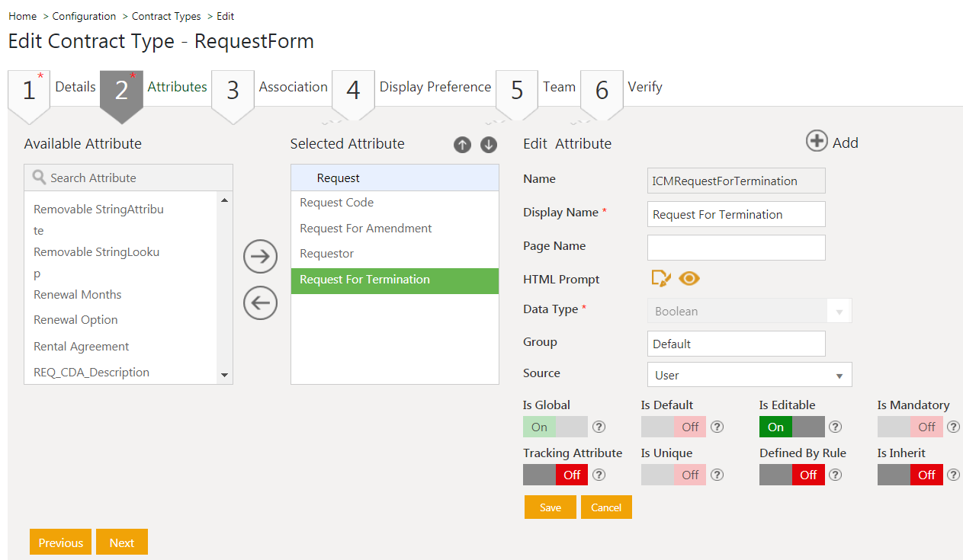
Task: Click help icon next to Is Mandatory
Action: pos(953,427)
